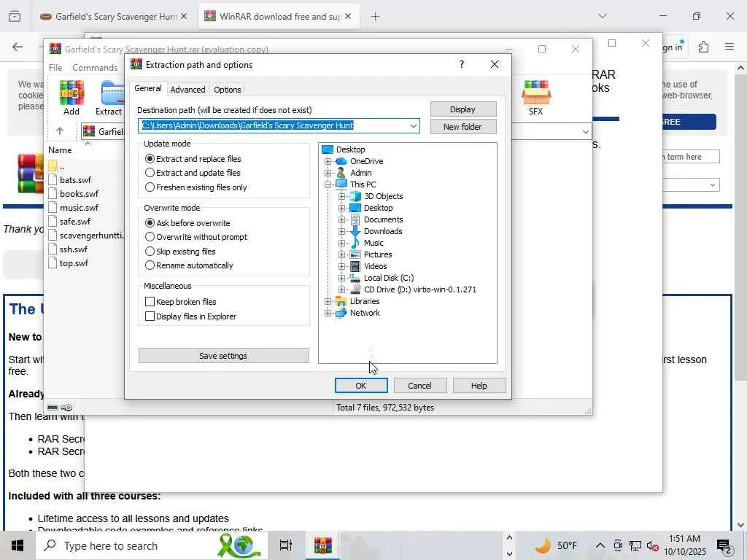Expand the OneDrive tree node

[328, 161]
